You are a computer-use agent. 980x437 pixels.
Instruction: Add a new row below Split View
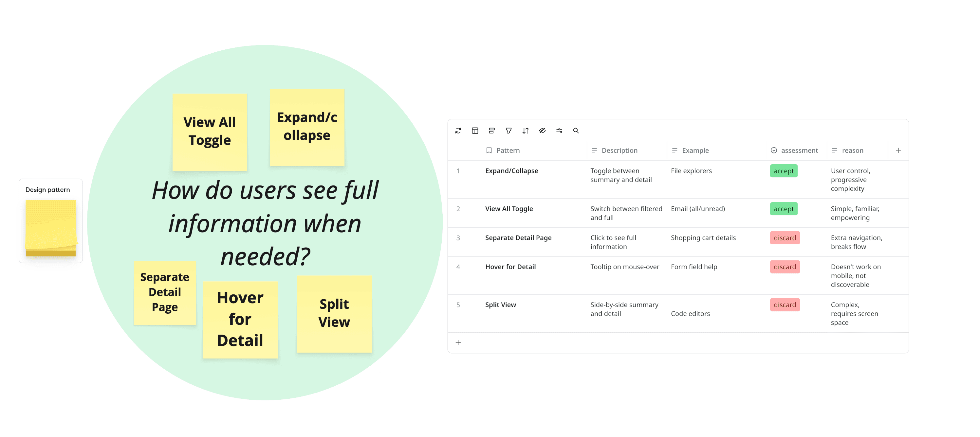click(458, 343)
